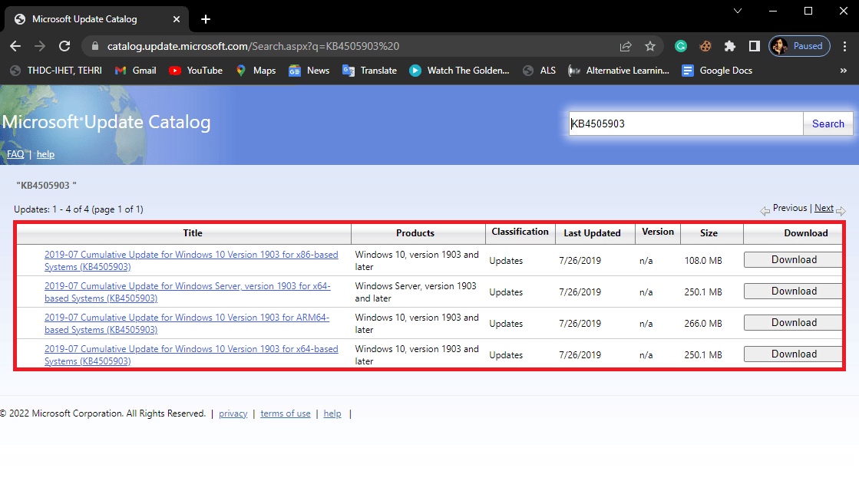The image size is (859, 504).
Task: Open the Maps bookmark
Action: (x=256, y=70)
